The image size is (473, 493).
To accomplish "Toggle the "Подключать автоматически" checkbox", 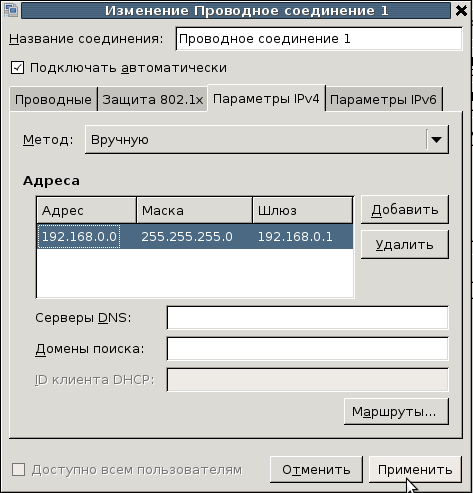I will pos(17,68).
